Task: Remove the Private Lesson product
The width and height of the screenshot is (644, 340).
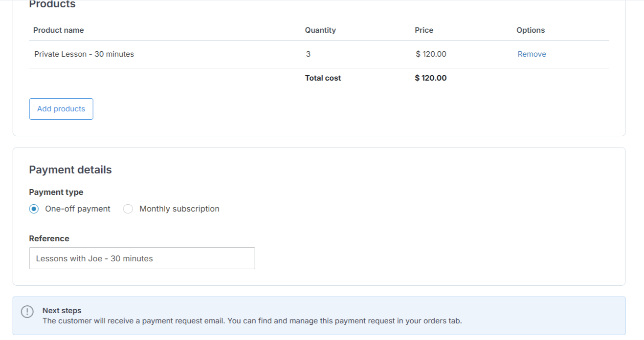Action: [531, 54]
